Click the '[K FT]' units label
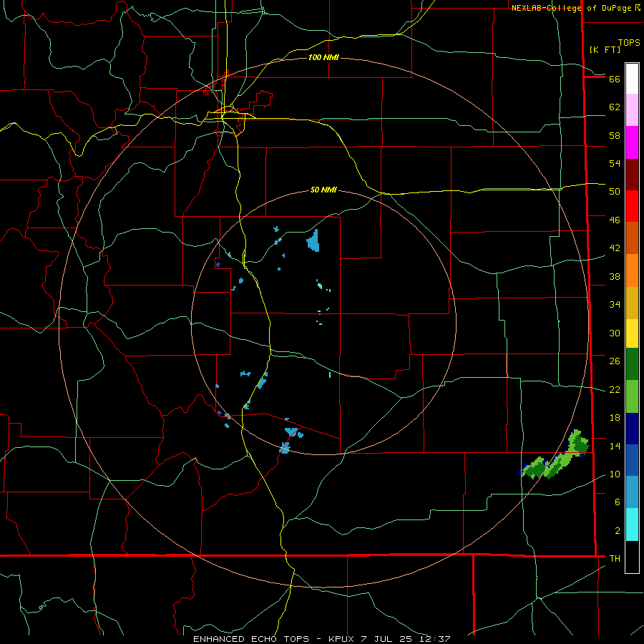Image resolution: width=644 pixels, height=644 pixels. [605, 49]
